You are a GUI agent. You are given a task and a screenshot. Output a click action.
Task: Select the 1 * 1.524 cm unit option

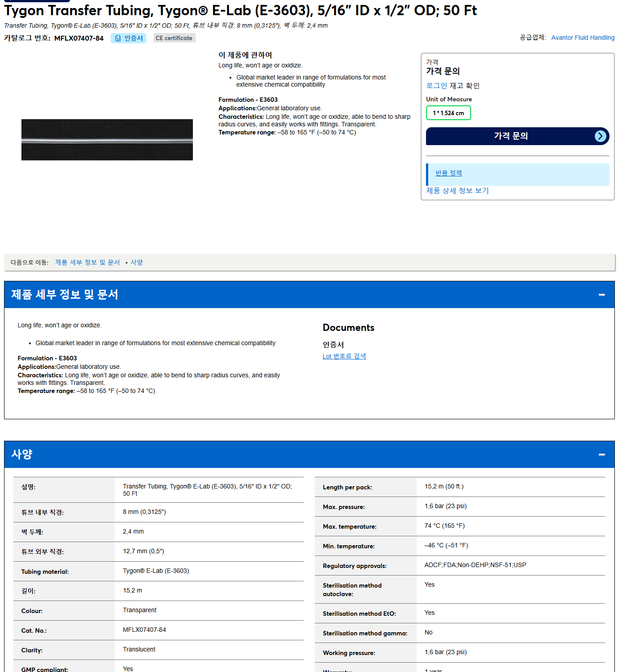(448, 113)
